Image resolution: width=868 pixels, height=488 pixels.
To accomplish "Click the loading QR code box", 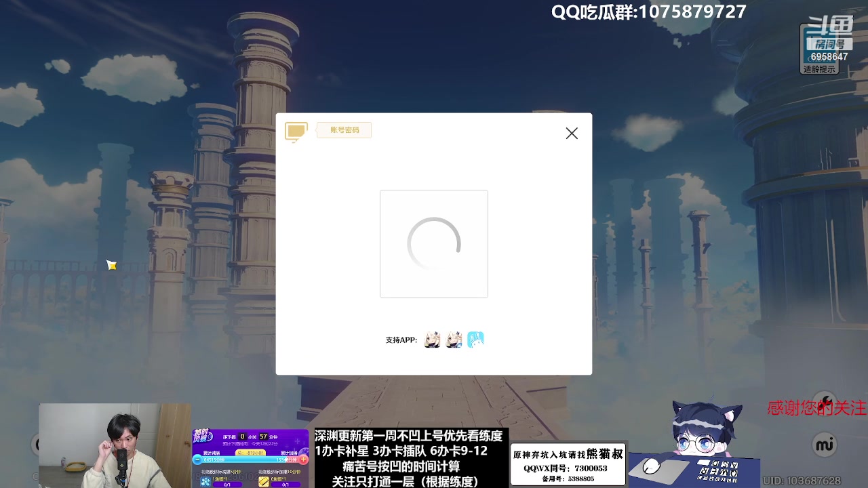I will tap(434, 244).
